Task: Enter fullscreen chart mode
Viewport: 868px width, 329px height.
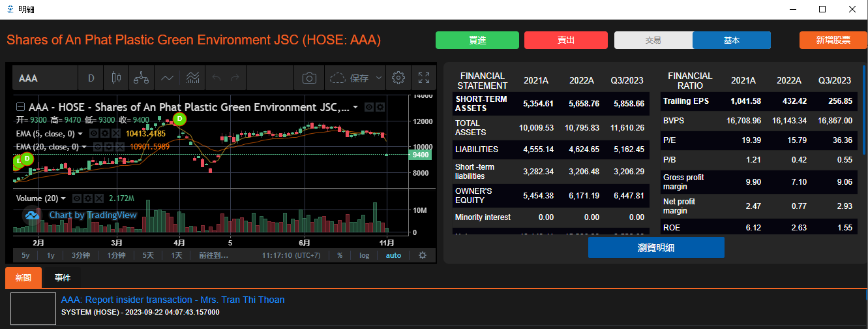Action: tap(423, 78)
